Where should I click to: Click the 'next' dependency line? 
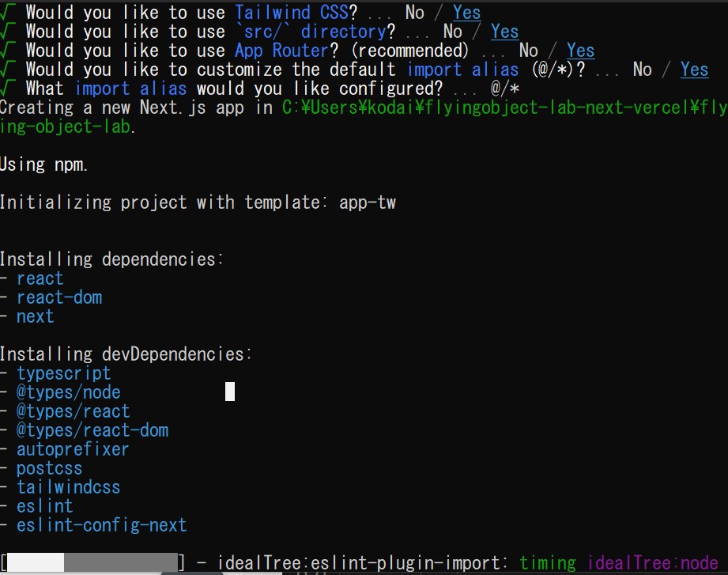click(36, 316)
